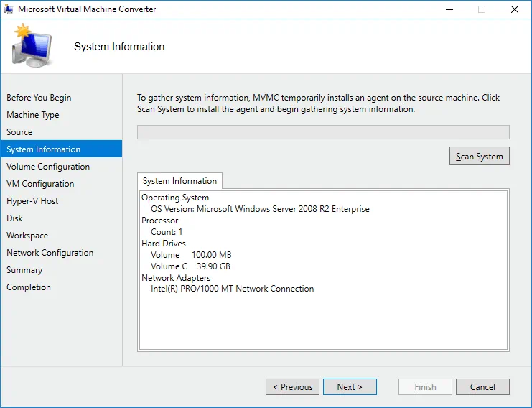Navigate to VM Configuration step
The width and height of the screenshot is (532, 408).
pyautogui.click(x=40, y=184)
